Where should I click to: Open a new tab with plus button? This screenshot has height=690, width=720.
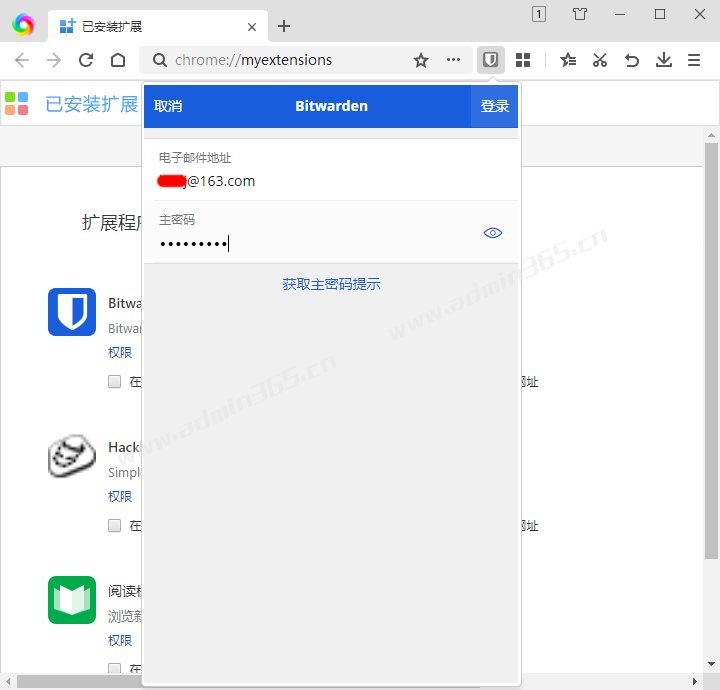(284, 26)
